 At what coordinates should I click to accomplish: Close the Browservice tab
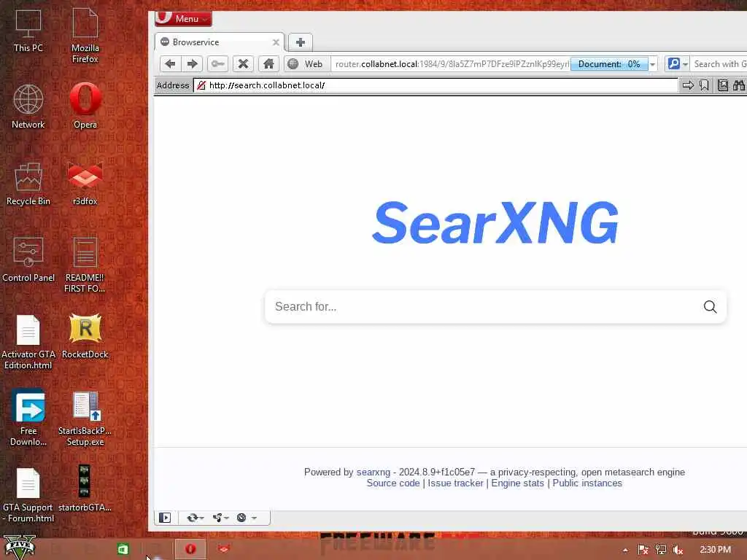coord(276,42)
